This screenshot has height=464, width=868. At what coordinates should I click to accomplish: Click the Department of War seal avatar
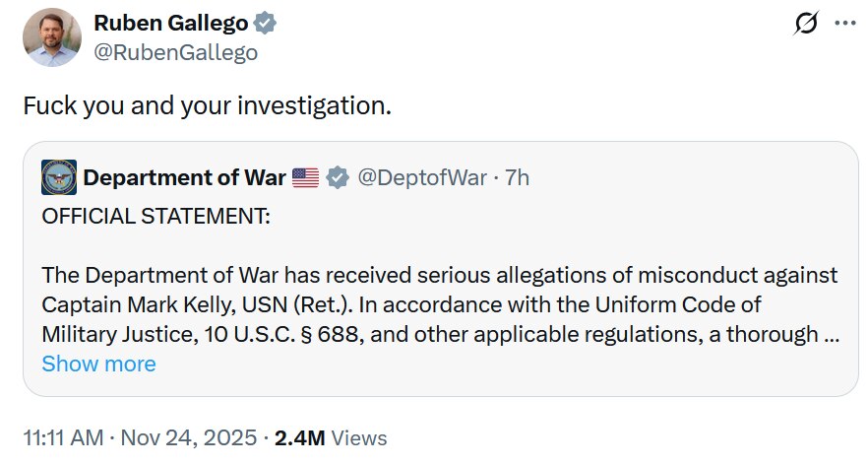pos(59,177)
